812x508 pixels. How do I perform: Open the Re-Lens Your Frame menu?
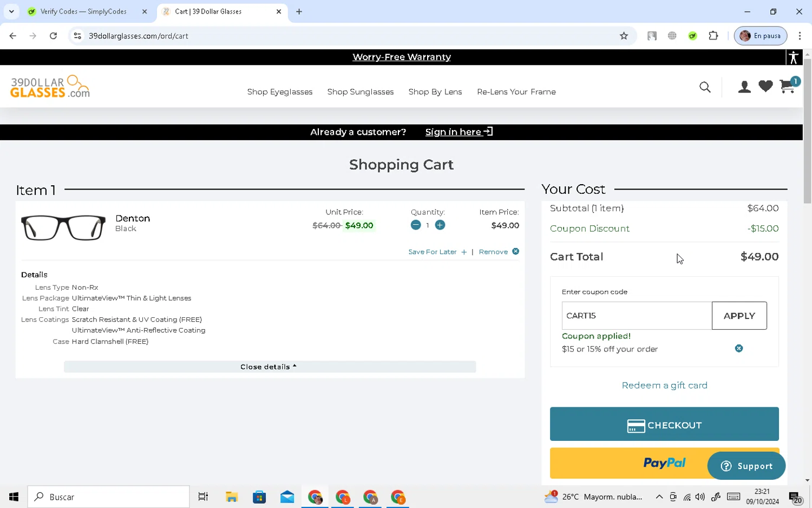pos(516,92)
